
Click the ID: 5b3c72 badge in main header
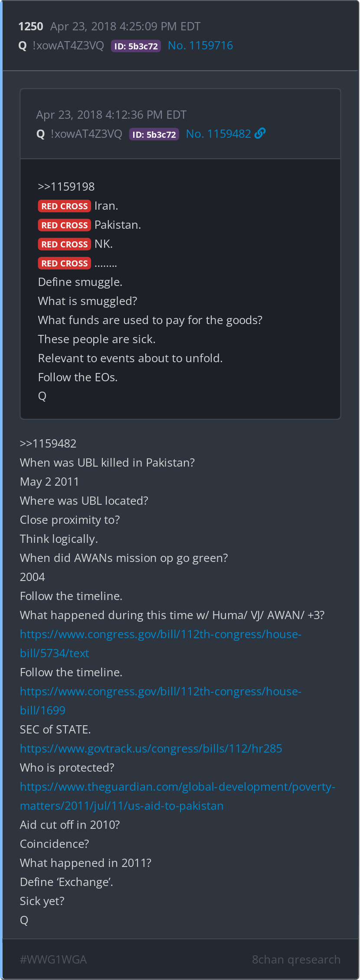pos(136,46)
